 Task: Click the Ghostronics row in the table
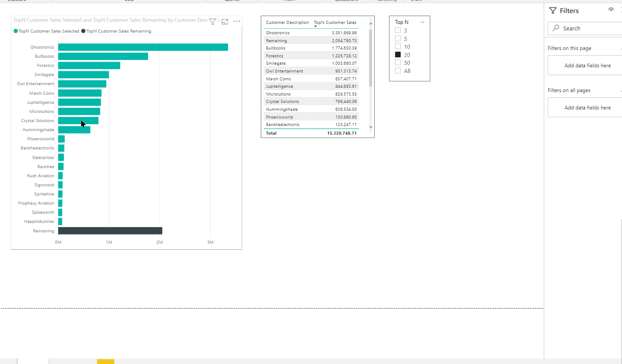311,33
